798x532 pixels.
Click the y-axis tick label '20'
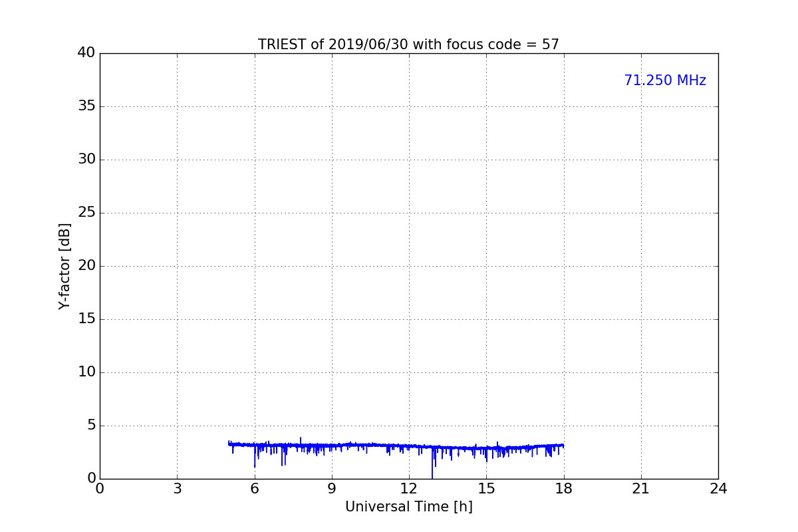click(86, 266)
